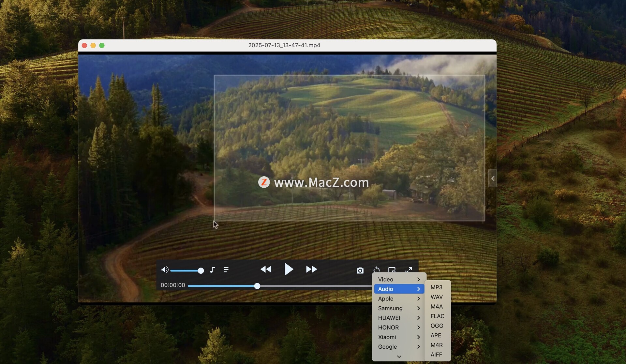Click the rewind button
Image resolution: width=626 pixels, height=364 pixels.
[x=266, y=269]
